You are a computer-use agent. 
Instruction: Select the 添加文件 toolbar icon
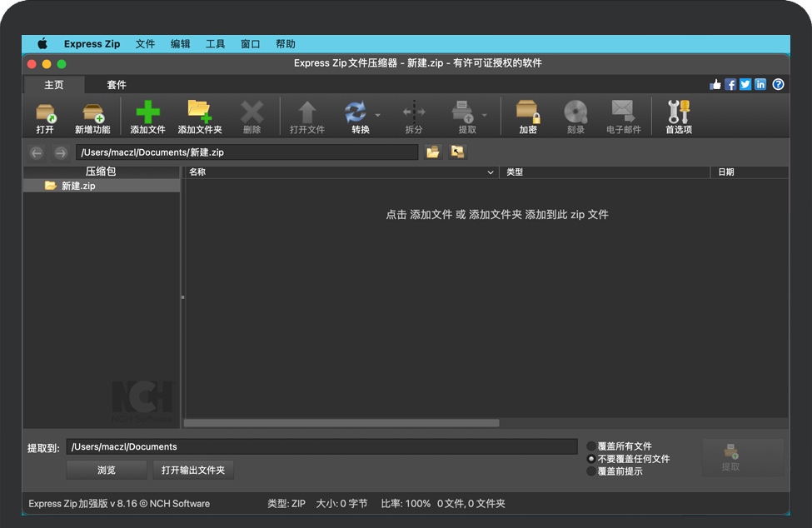[x=147, y=116]
